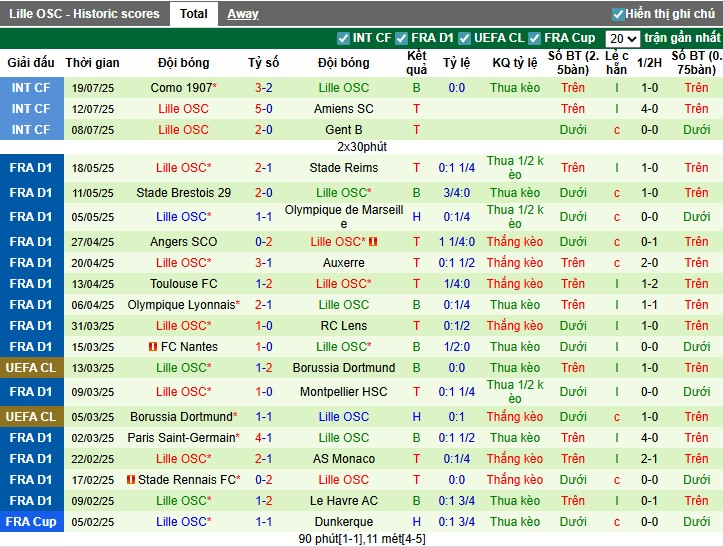The width and height of the screenshot is (723, 547).
Task: Click Montpellier HSC team name
Action: (x=344, y=392)
